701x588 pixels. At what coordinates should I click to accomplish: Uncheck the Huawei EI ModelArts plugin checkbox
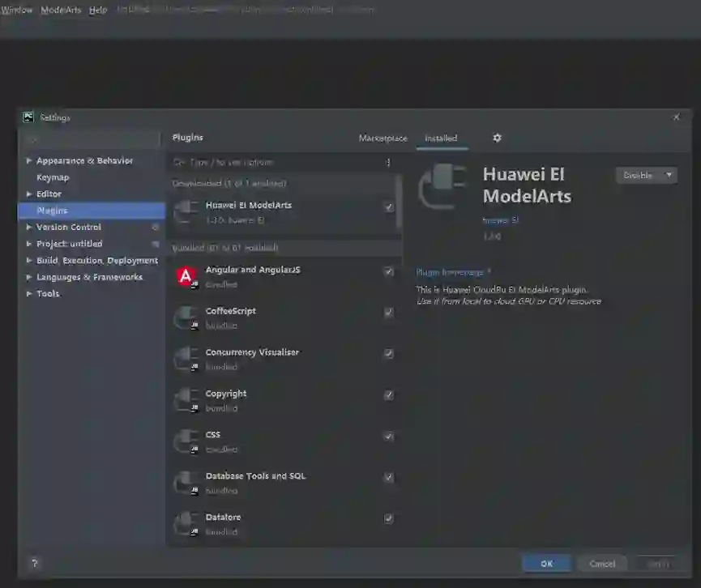pos(389,207)
